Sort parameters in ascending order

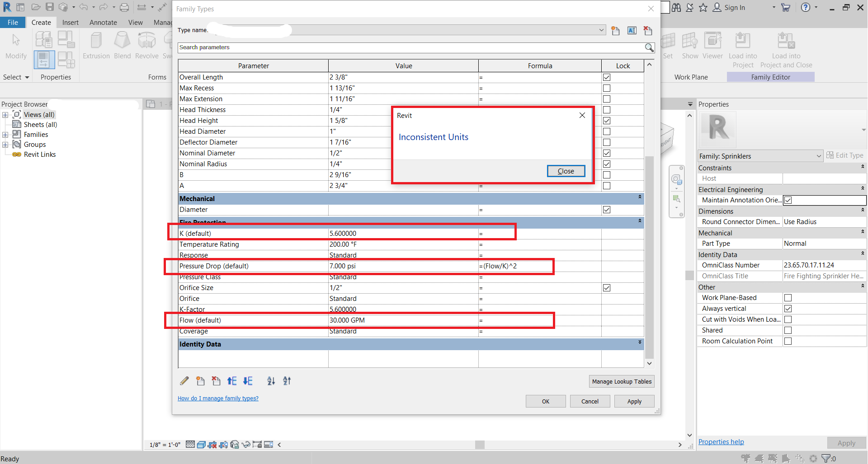270,381
